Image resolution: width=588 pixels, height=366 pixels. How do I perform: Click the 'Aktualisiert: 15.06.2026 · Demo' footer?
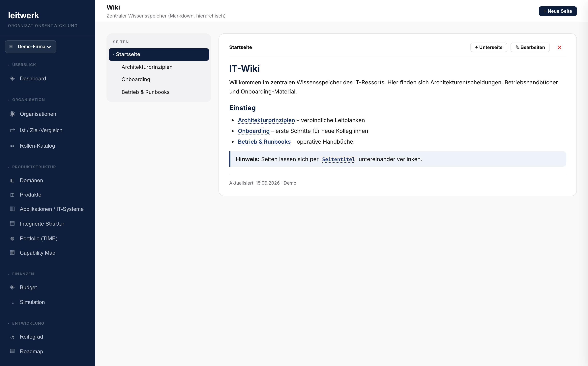tap(263, 183)
